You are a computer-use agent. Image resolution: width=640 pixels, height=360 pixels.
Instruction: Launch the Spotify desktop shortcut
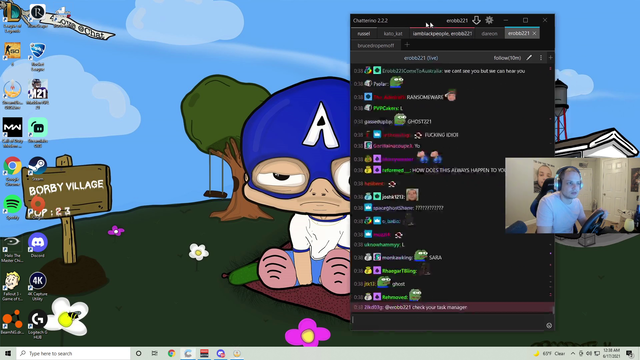(12, 207)
